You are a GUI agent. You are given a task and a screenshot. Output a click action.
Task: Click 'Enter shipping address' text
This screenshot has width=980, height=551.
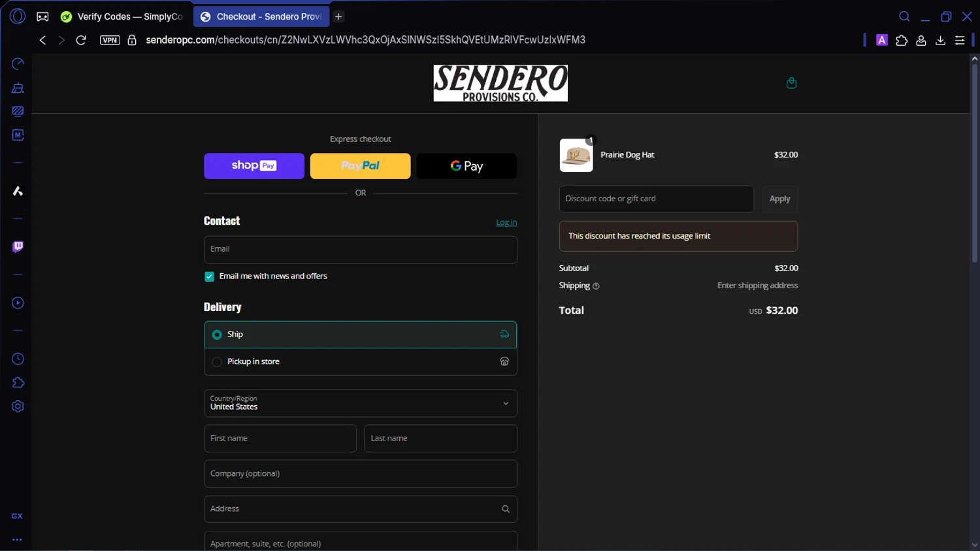tap(758, 286)
